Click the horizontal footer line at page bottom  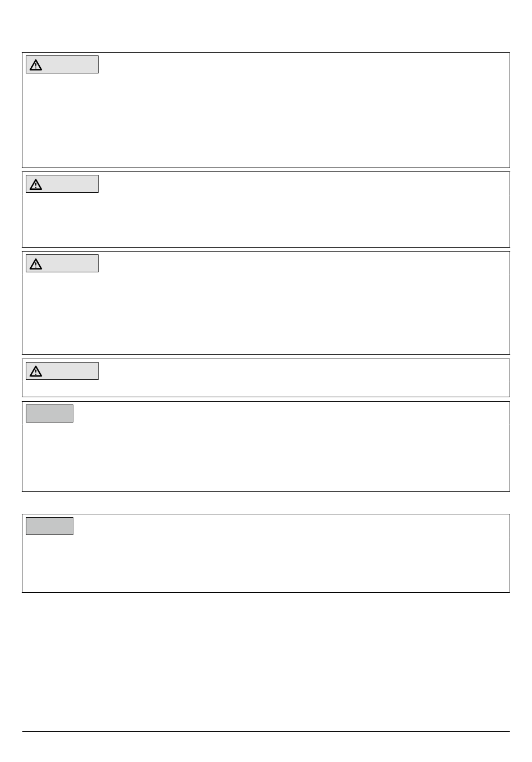click(266, 731)
